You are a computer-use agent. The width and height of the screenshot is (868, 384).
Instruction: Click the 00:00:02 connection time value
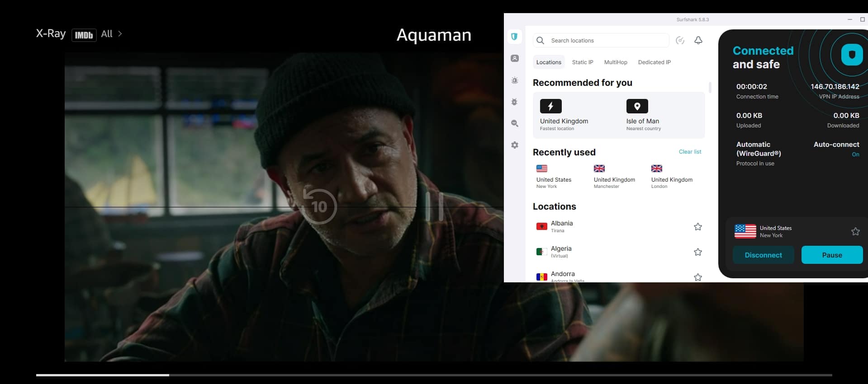[751, 86]
